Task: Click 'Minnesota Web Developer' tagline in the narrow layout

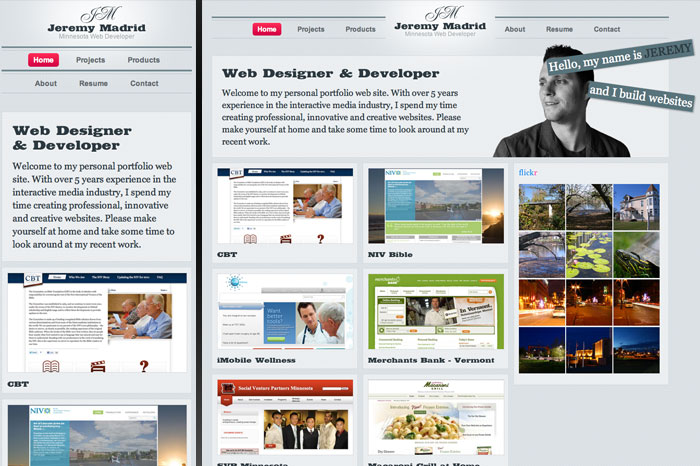Action: tap(96, 37)
